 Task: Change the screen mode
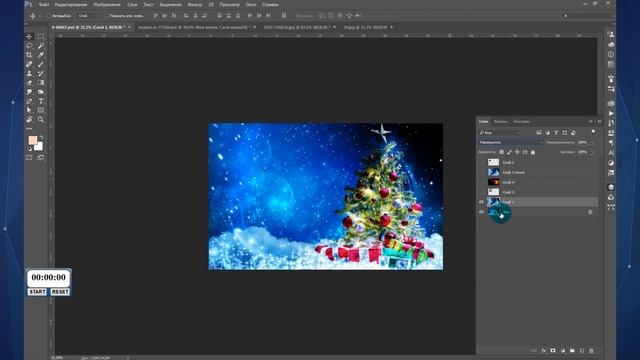pos(41,158)
